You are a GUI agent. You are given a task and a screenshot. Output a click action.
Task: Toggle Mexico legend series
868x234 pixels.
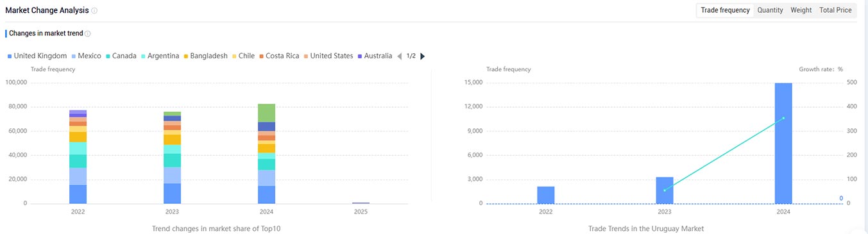pos(86,56)
